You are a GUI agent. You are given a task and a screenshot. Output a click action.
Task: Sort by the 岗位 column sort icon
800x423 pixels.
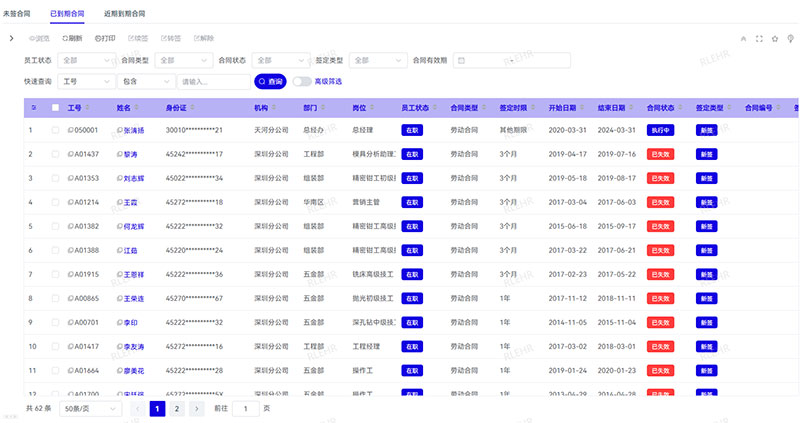click(372, 108)
